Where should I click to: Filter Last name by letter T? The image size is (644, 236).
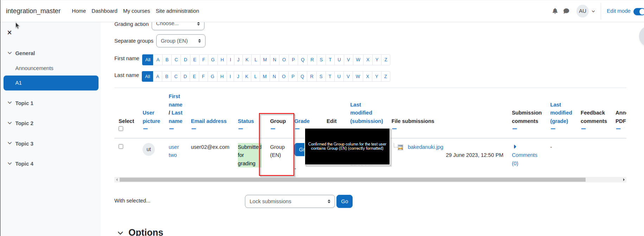pos(330,76)
